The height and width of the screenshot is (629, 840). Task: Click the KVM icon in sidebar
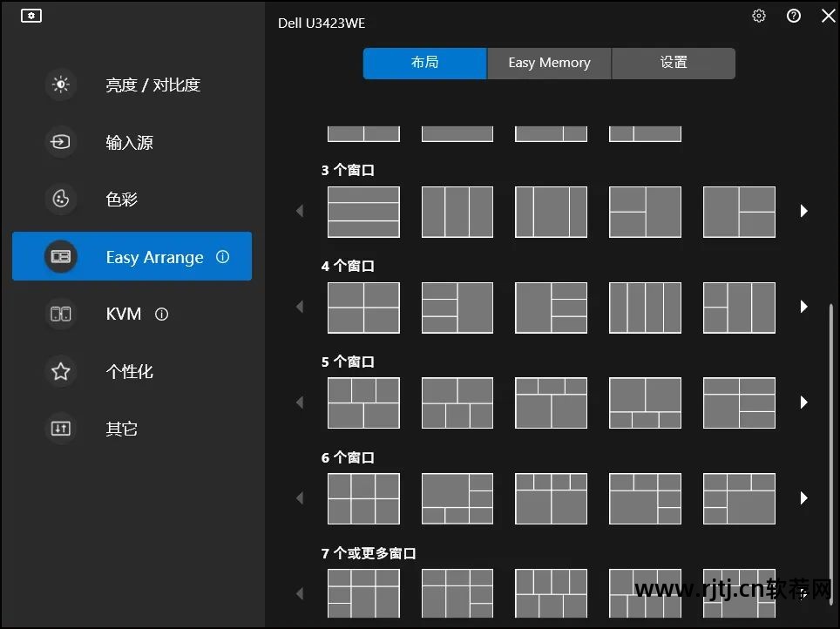pos(60,314)
